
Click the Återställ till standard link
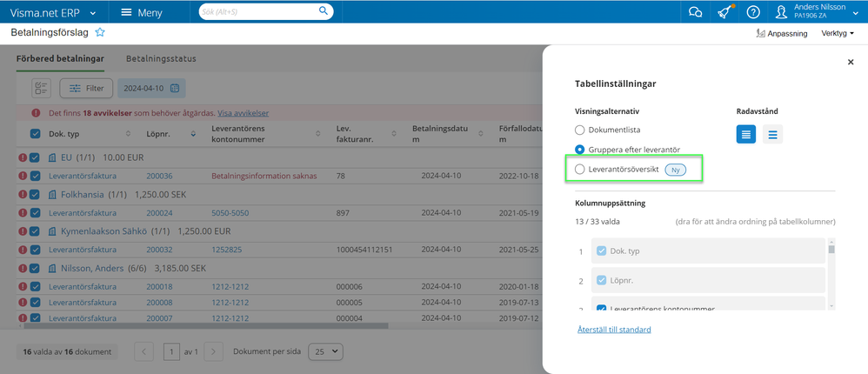[614, 330]
